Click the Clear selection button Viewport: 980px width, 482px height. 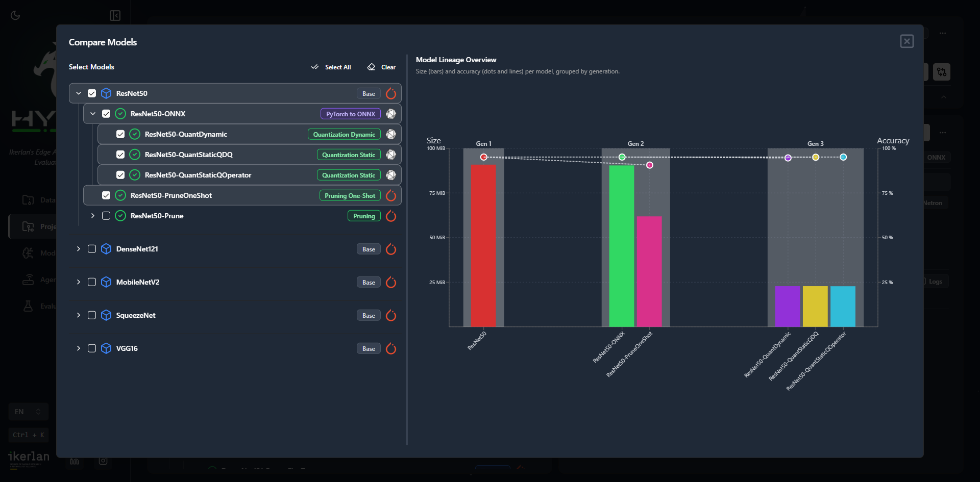point(381,67)
